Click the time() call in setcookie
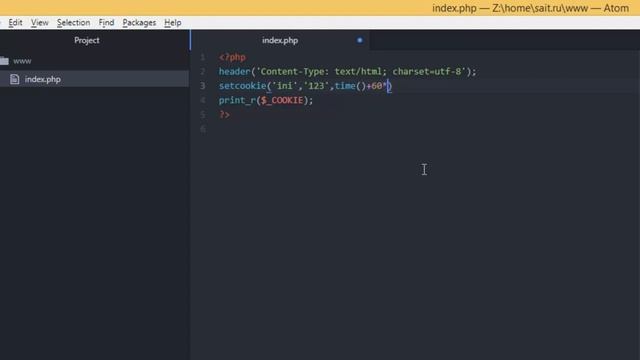The width and height of the screenshot is (640, 360). (350, 86)
